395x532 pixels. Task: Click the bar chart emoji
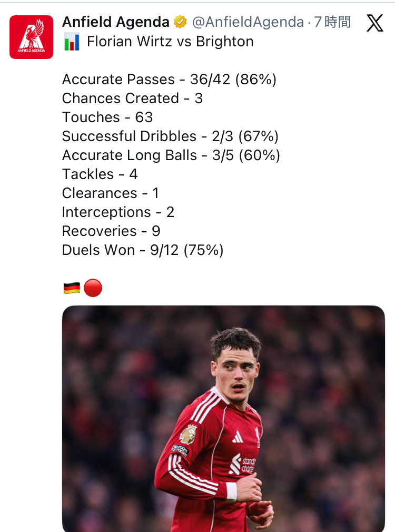[x=71, y=42]
